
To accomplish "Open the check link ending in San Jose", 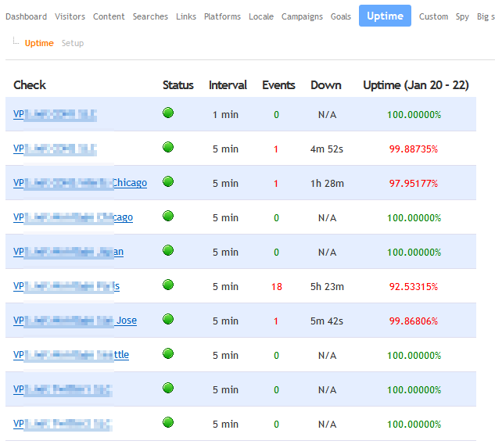I will 75,321.
